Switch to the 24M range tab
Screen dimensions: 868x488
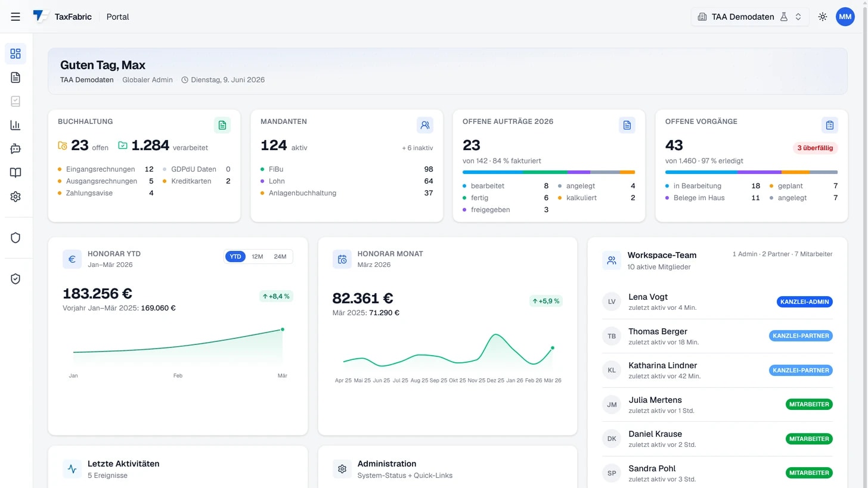click(280, 257)
